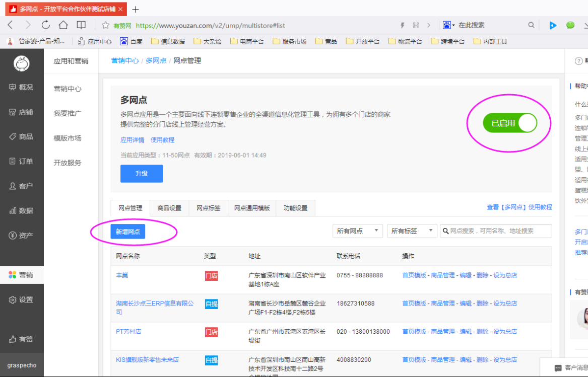
Task: Click 删除 for the 丰巢 row
Action: (482, 275)
